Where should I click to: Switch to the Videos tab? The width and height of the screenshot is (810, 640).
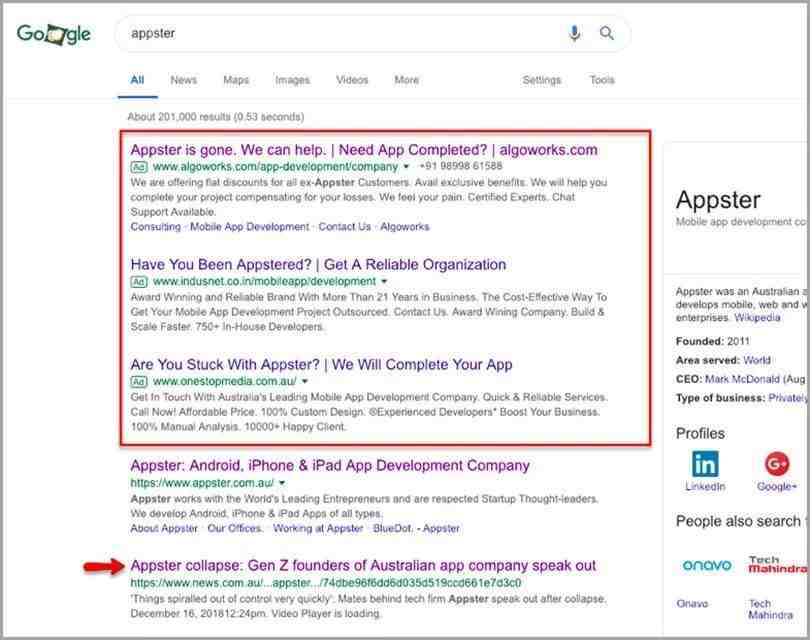click(x=352, y=80)
